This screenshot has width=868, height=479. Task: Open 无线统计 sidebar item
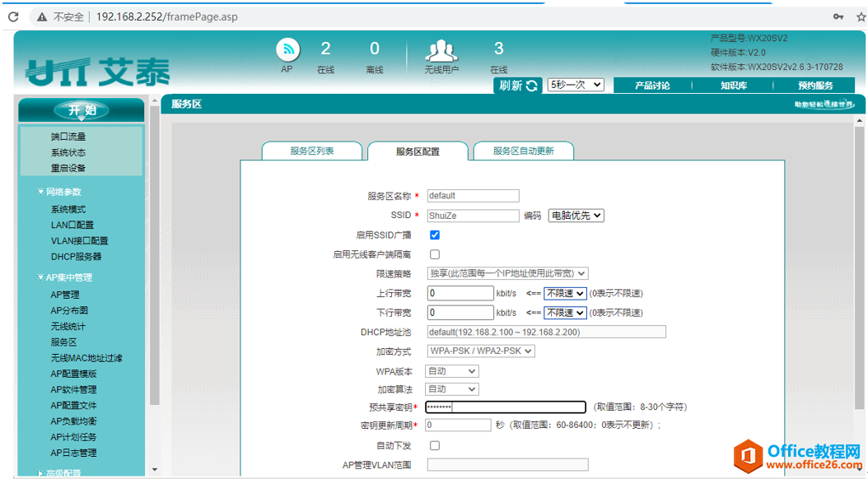click(x=68, y=327)
